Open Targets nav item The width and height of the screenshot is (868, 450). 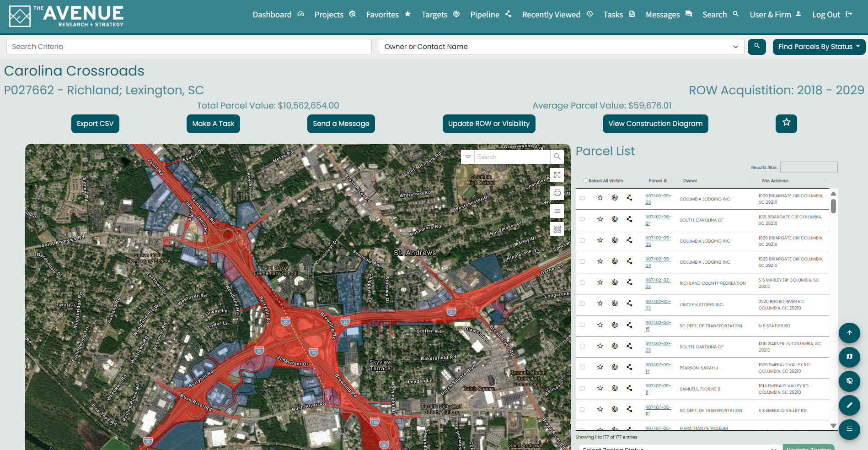coord(440,15)
